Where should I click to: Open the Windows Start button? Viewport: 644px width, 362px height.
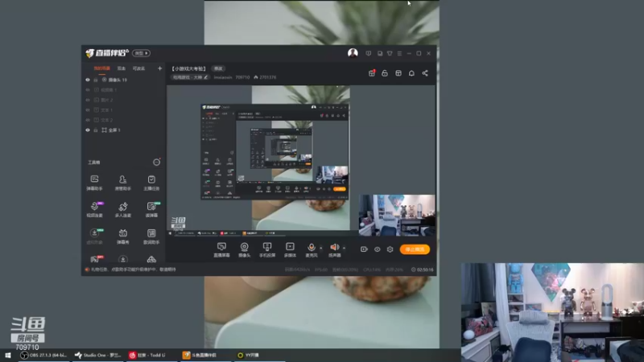click(x=8, y=355)
